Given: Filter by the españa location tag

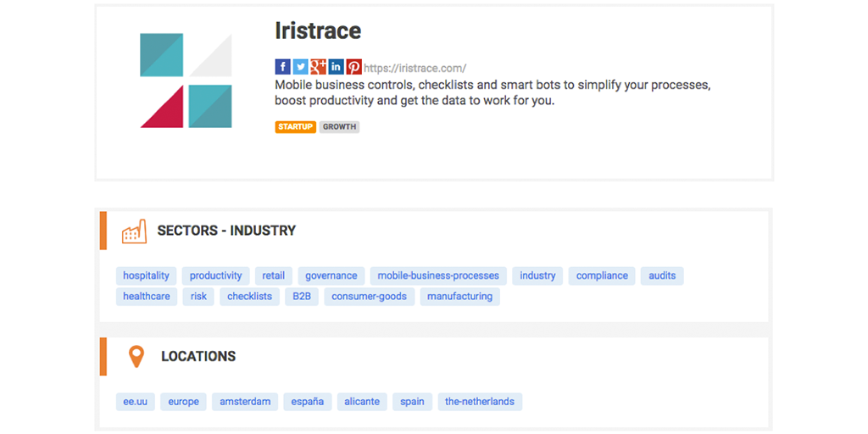Looking at the screenshot, I should pyautogui.click(x=308, y=402).
